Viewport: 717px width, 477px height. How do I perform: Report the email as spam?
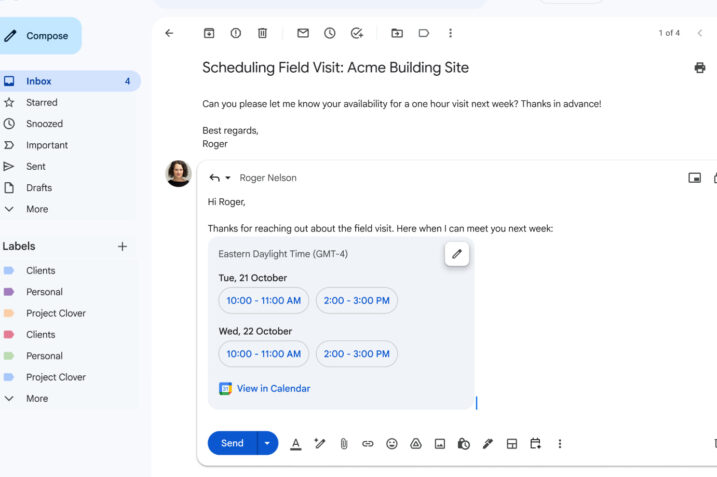(x=236, y=33)
